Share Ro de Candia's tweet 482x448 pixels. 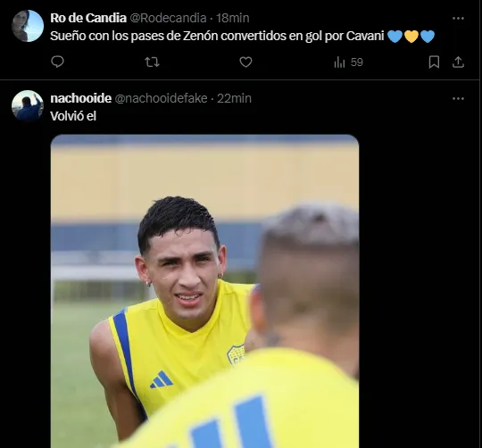[458, 62]
